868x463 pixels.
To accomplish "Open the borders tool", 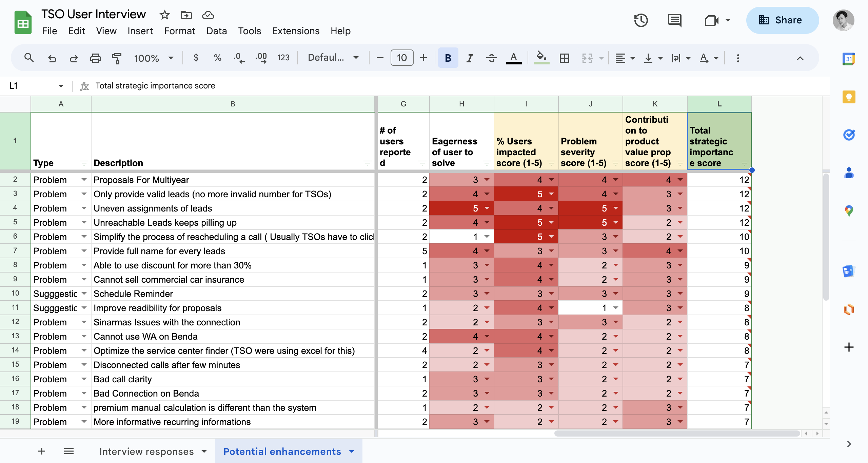I will [x=565, y=58].
